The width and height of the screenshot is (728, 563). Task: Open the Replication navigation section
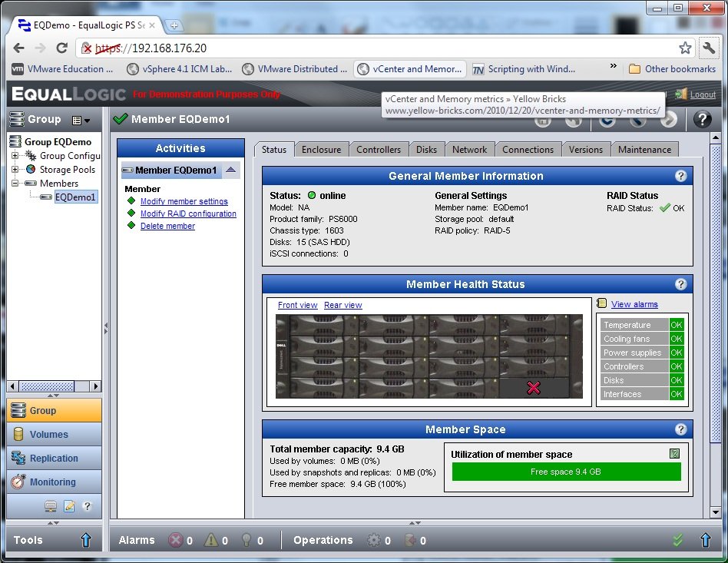(55, 458)
